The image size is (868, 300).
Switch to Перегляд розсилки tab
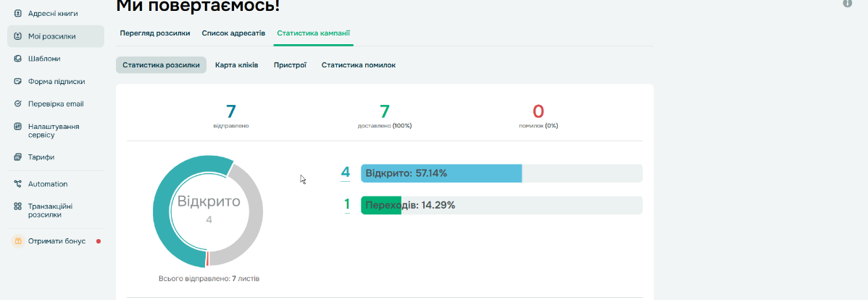[155, 33]
